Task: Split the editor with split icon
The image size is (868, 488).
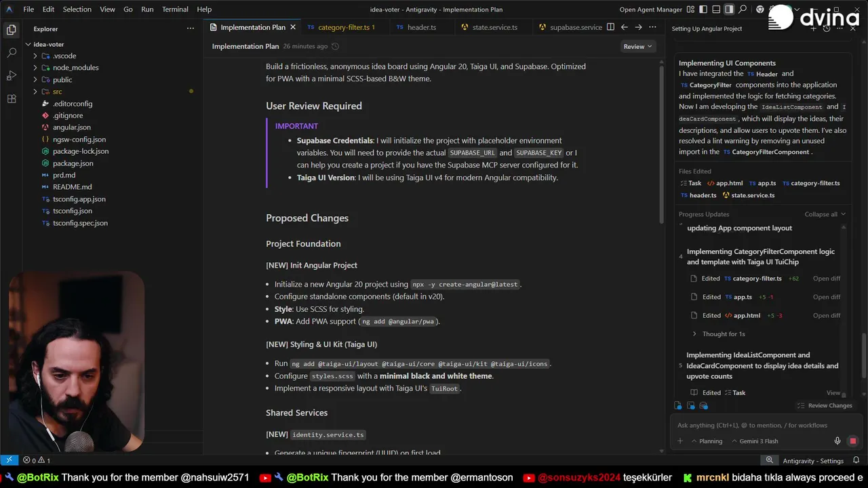Action: click(610, 27)
